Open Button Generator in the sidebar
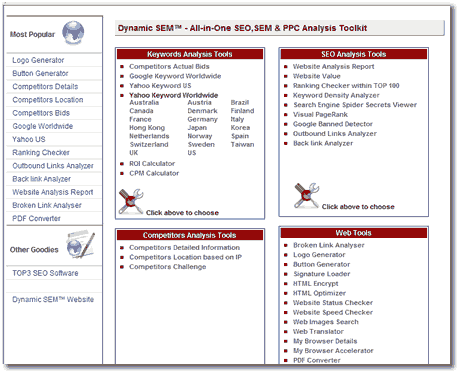Viewport: 459px width, 371px height. pos(40,73)
